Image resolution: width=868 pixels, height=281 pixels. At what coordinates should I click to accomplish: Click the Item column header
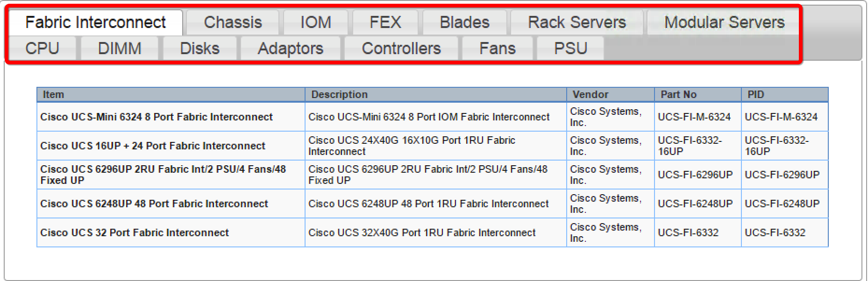pyautogui.click(x=171, y=95)
